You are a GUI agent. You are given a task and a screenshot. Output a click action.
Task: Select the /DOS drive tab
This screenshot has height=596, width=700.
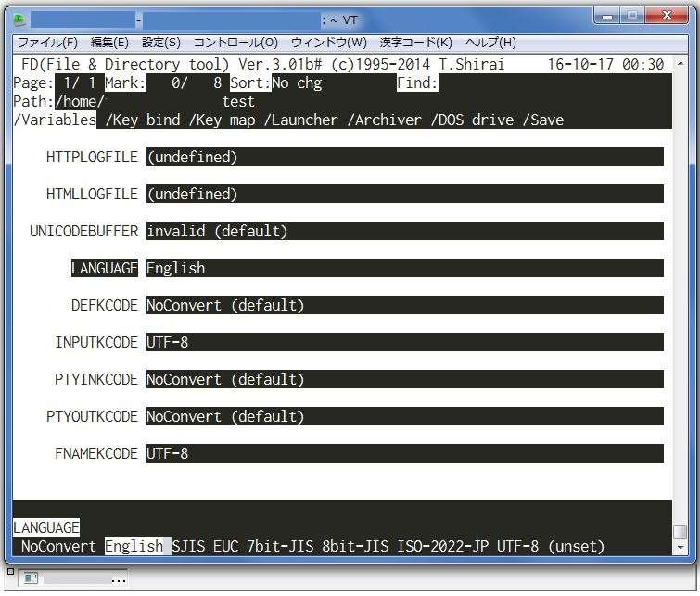click(472, 120)
